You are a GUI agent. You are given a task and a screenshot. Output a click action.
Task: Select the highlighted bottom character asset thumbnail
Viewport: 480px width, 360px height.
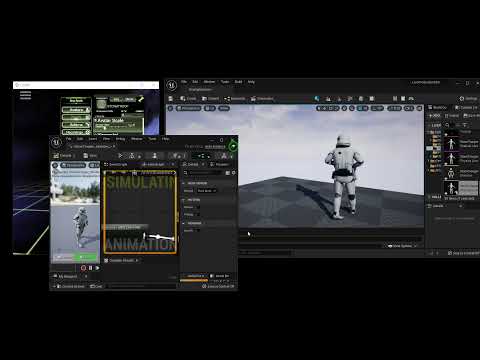(451, 188)
